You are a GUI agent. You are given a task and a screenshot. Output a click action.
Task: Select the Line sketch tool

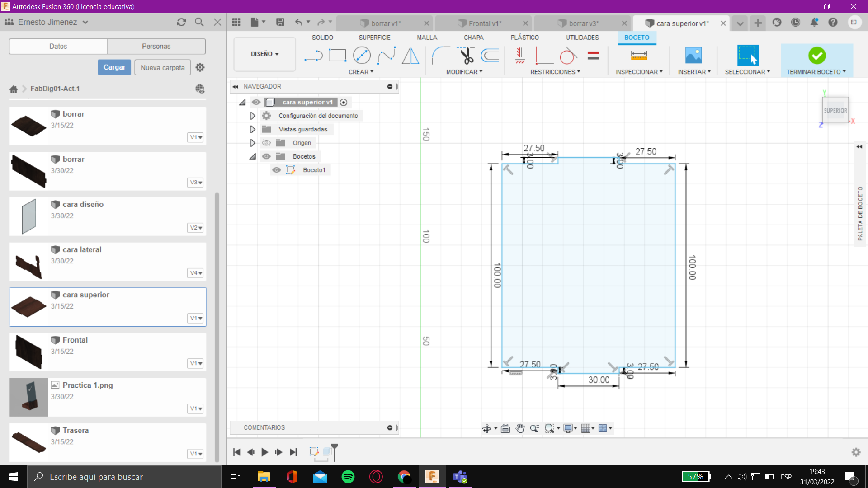click(x=313, y=56)
